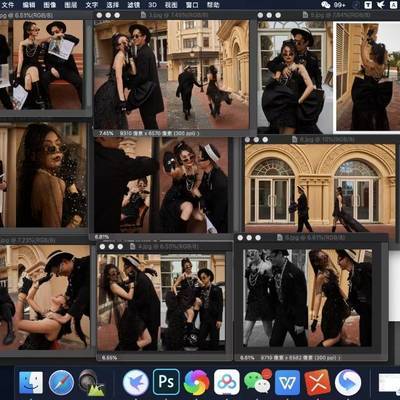Click file icon in the arched-facade window title

(x=295, y=139)
